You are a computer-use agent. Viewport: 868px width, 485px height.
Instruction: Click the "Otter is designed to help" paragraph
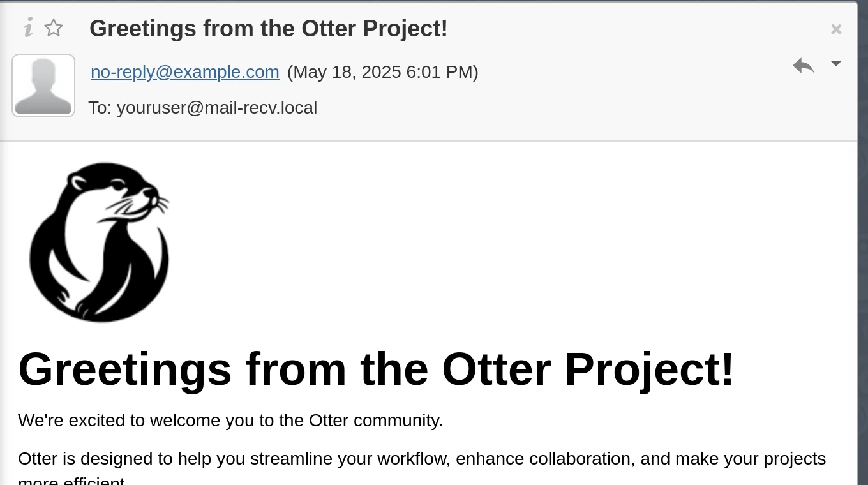click(422, 467)
